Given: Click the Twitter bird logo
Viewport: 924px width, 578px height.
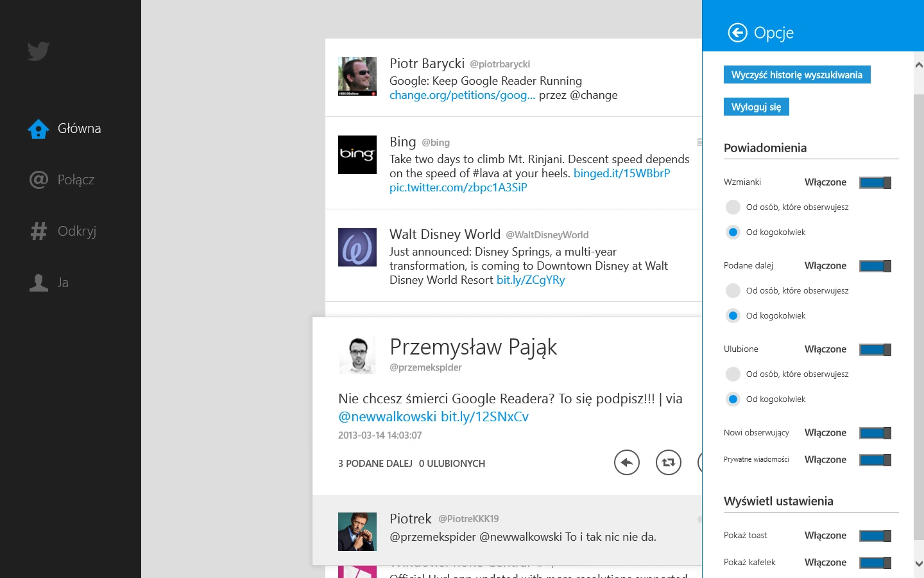Looking at the screenshot, I should [x=38, y=51].
